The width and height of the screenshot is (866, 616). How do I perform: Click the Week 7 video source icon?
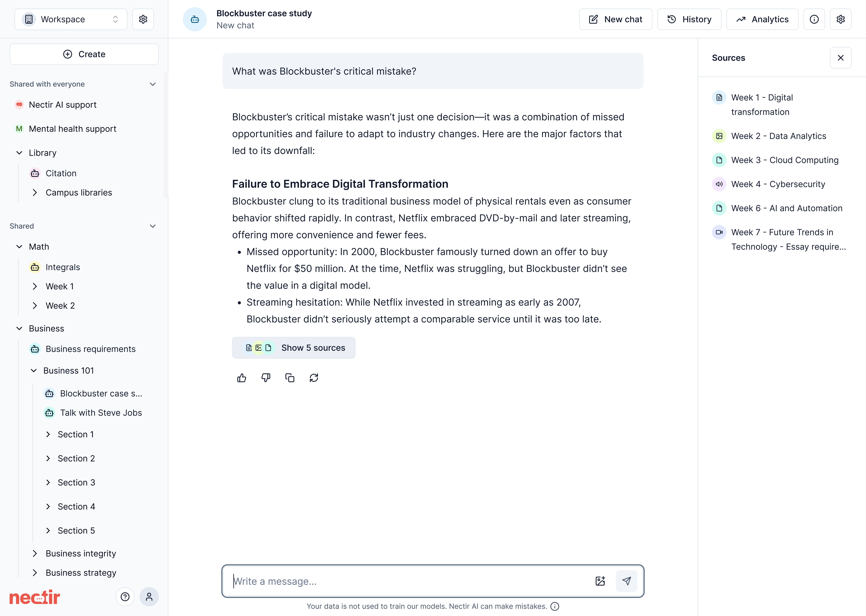pyautogui.click(x=719, y=232)
